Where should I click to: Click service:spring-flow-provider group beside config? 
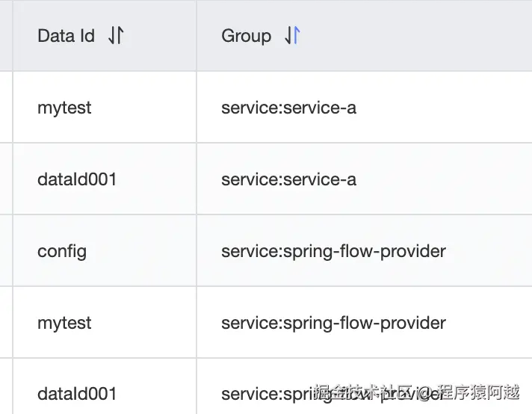click(333, 251)
